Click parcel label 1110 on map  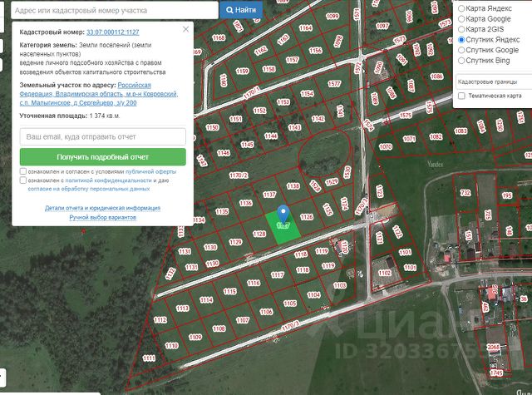pos(171,346)
